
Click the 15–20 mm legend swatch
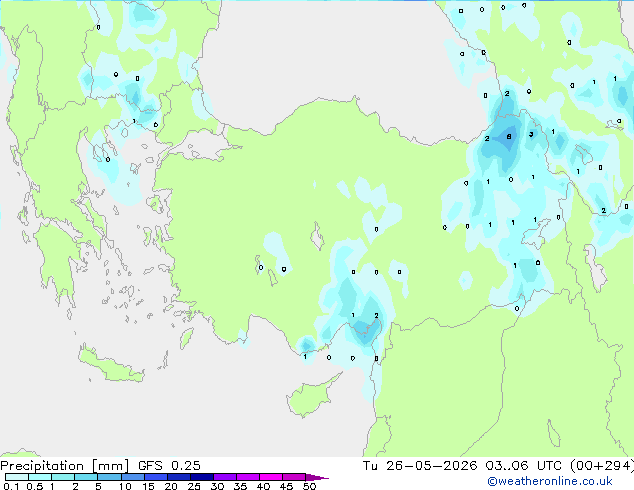[x=155, y=477]
